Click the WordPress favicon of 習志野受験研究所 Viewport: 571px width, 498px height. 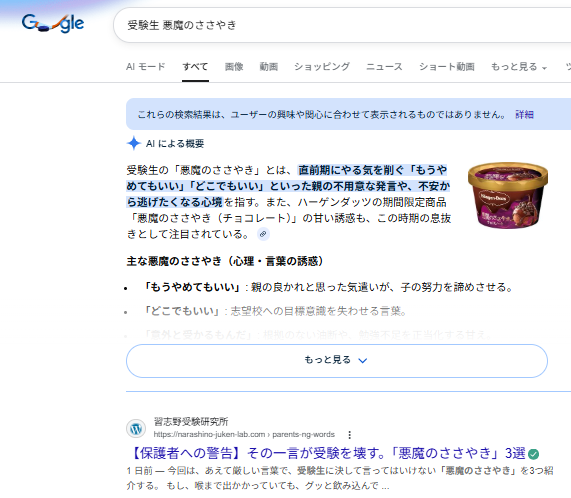(136, 428)
